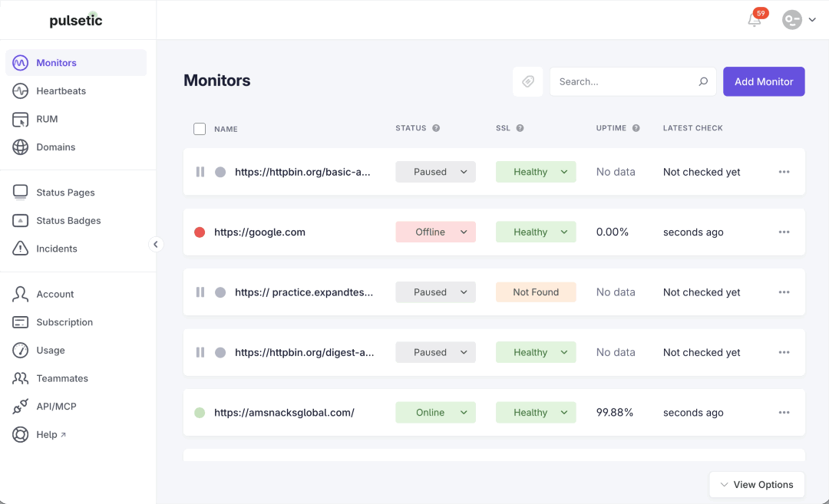Open Healthy SSL dropdown for httpbin.org/digest-a
Screen dimensions: 829x504
pyautogui.click(x=536, y=352)
